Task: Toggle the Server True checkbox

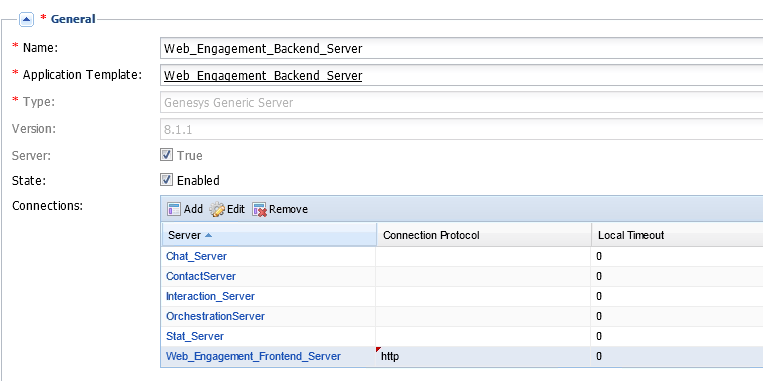Action: pyautogui.click(x=166, y=155)
